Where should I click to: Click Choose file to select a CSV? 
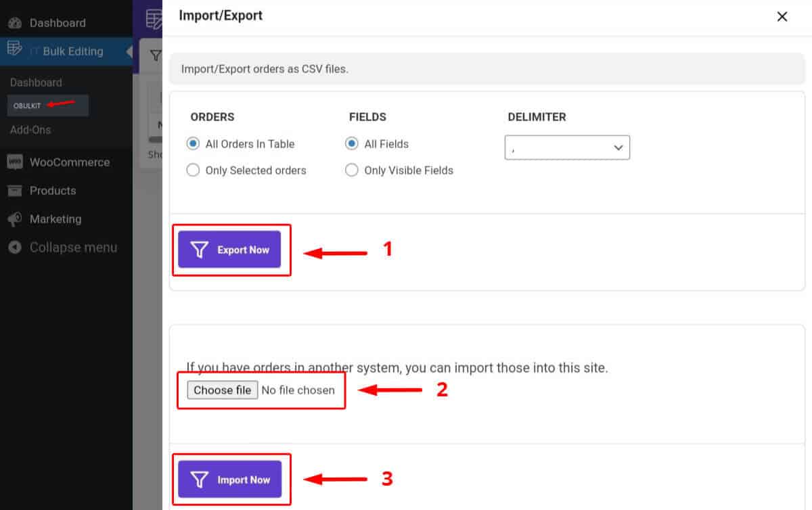222,390
